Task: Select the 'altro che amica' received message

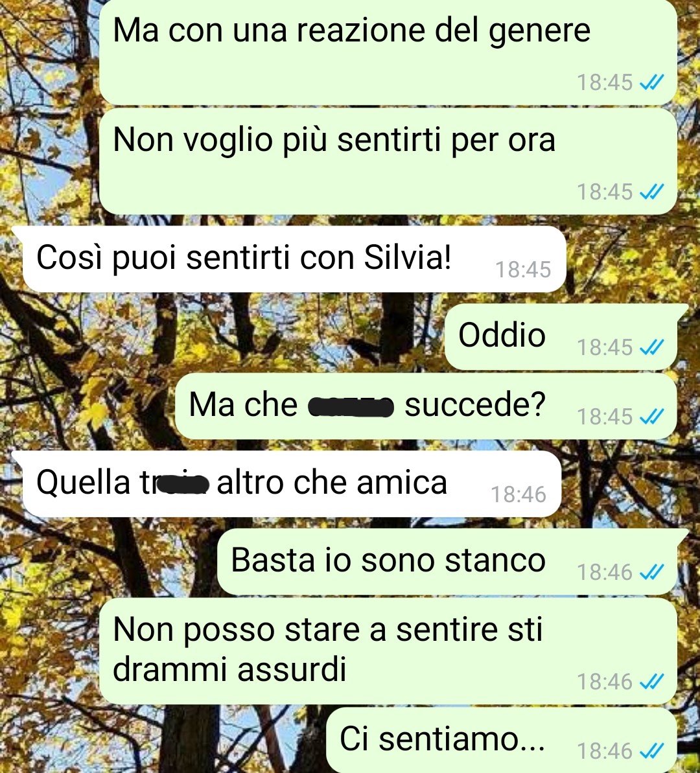Action: tap(292, 483)
